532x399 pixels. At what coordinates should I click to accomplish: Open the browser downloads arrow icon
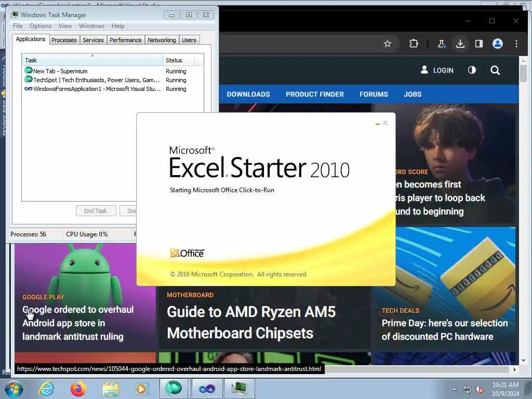point(460,44)
